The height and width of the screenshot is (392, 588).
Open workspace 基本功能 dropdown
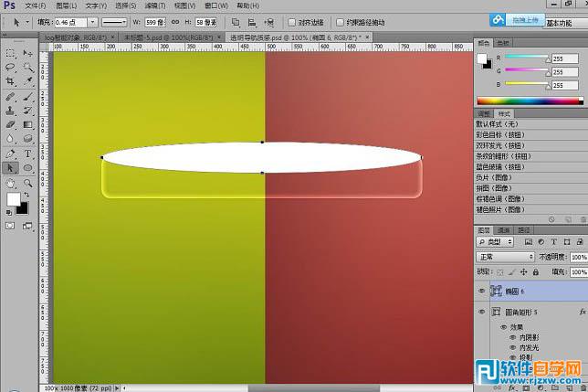pyautogui.click(x=566, y=23)
